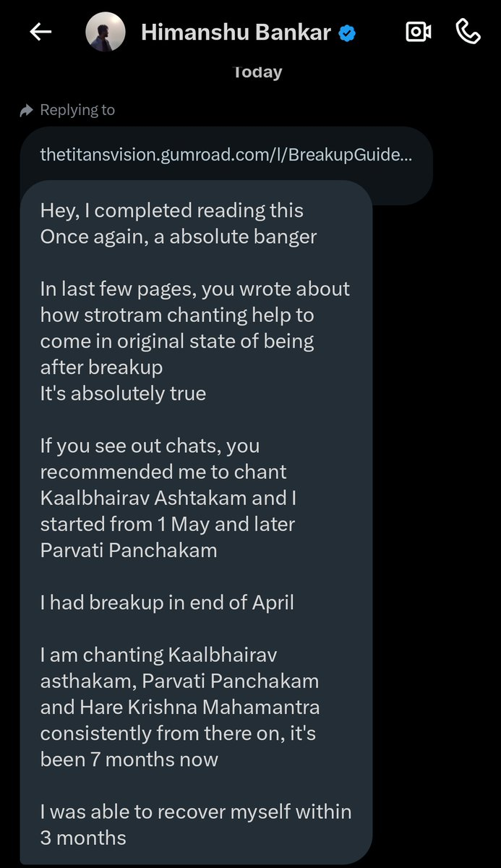Open profile via Himanshu Bankar name
Screen dimensions: 501x868
[236, 33]
